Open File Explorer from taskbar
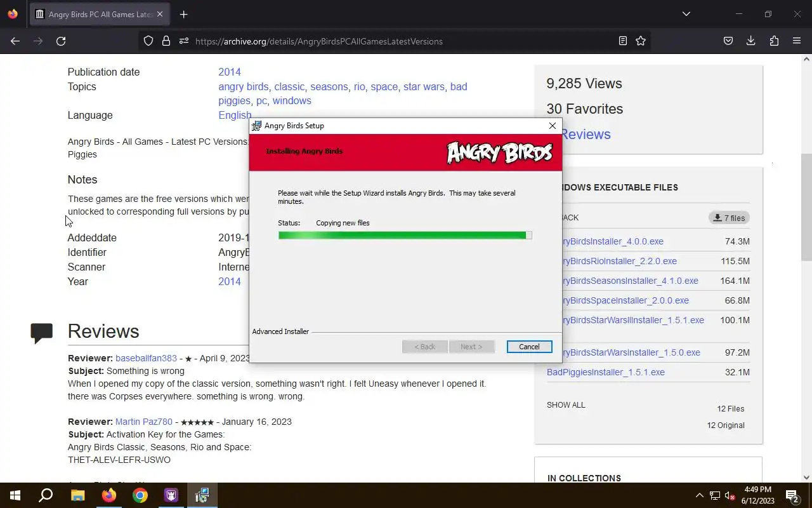812x508 pixels. point(77,495)
